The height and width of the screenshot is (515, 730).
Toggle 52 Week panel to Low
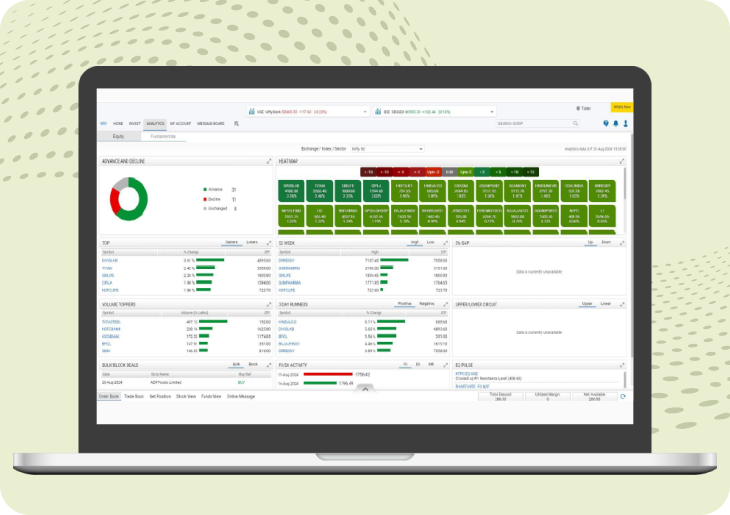point(431,242)
